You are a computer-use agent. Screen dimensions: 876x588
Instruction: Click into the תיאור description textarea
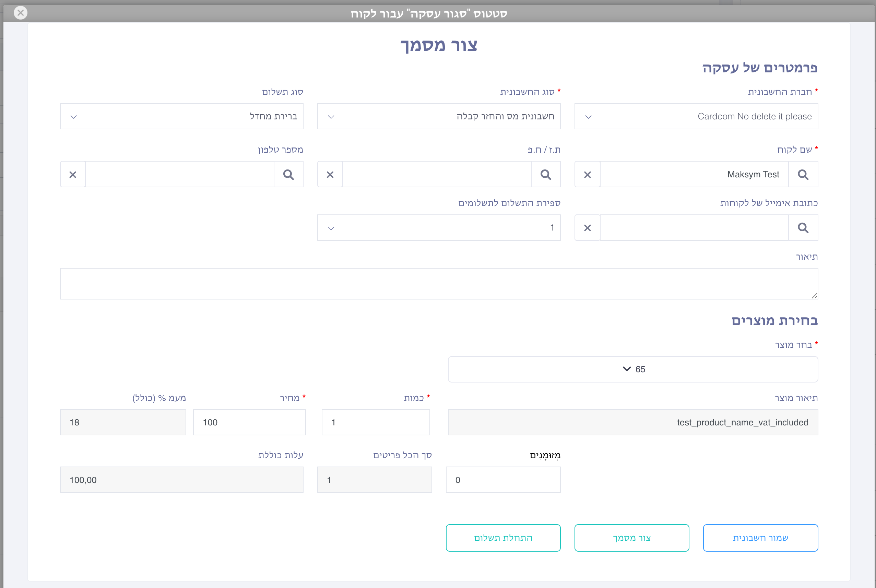[439, 283]
